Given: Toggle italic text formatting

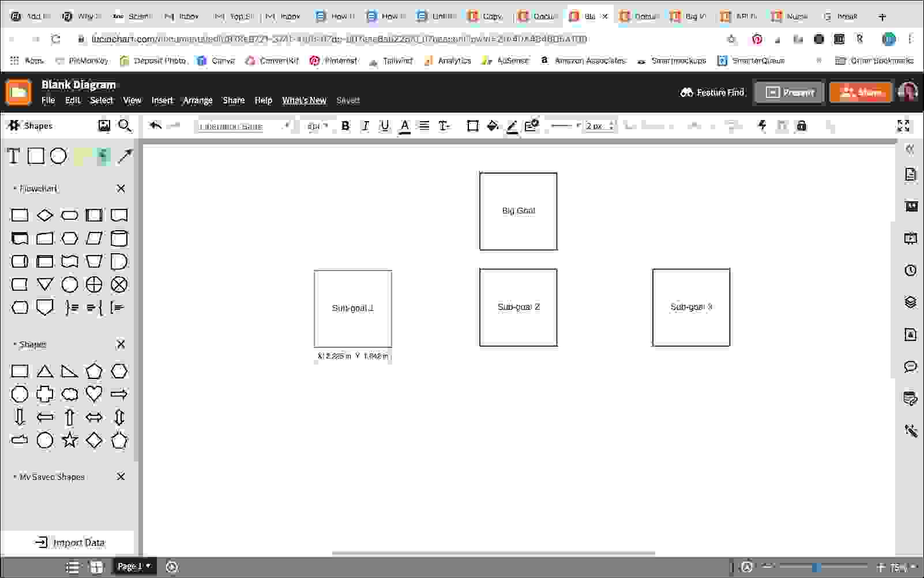Looking at the screenshot, I should pos(365,126).
